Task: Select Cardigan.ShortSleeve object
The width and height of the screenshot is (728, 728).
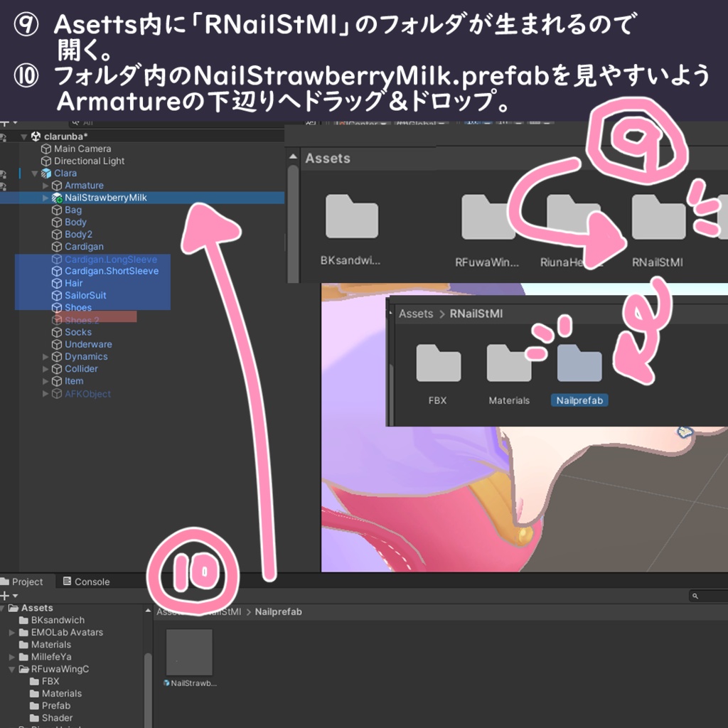Action: [x=112, y=271]
